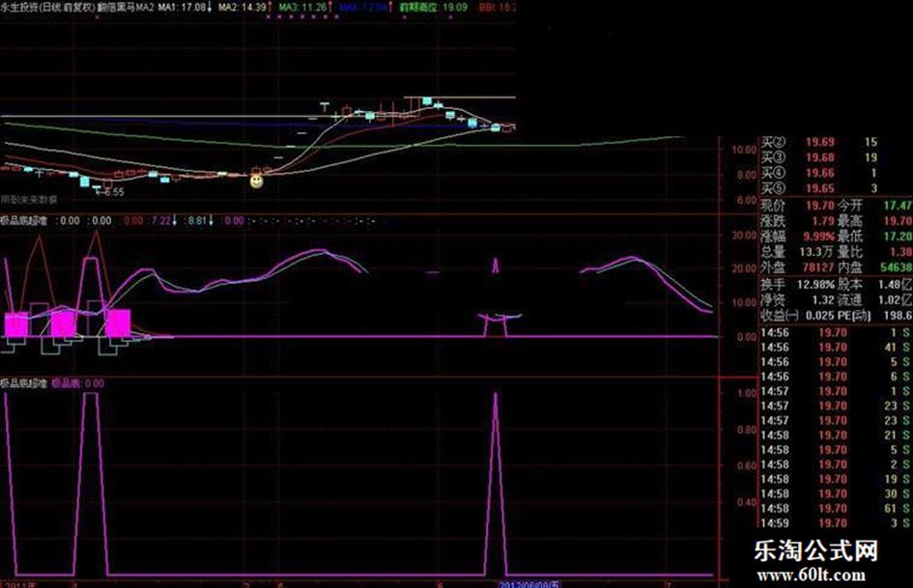Click the 8.81 value in the middle indicator header
Viewport: 913px width, 588px height.
197,221
